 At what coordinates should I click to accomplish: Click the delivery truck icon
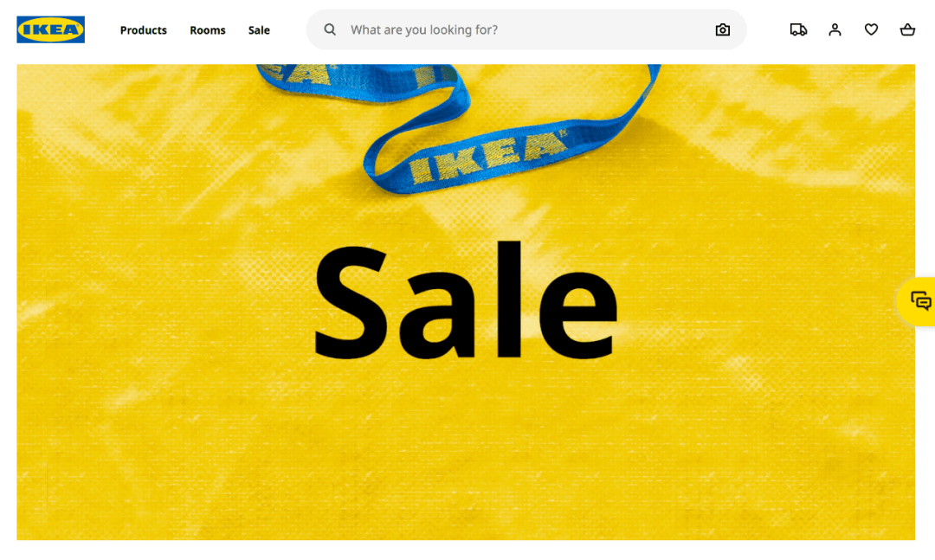coord(798,29)
